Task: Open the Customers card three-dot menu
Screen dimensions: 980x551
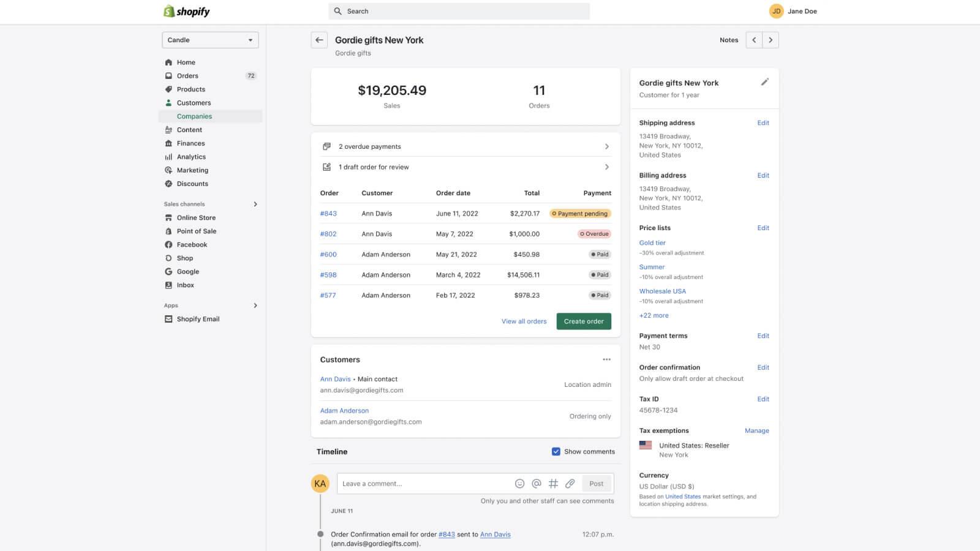Action: 606,359
